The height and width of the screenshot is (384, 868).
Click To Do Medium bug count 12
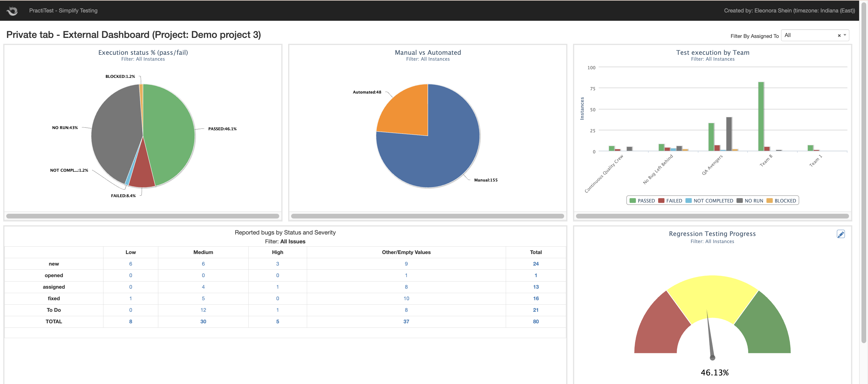(x=203, y=310)
